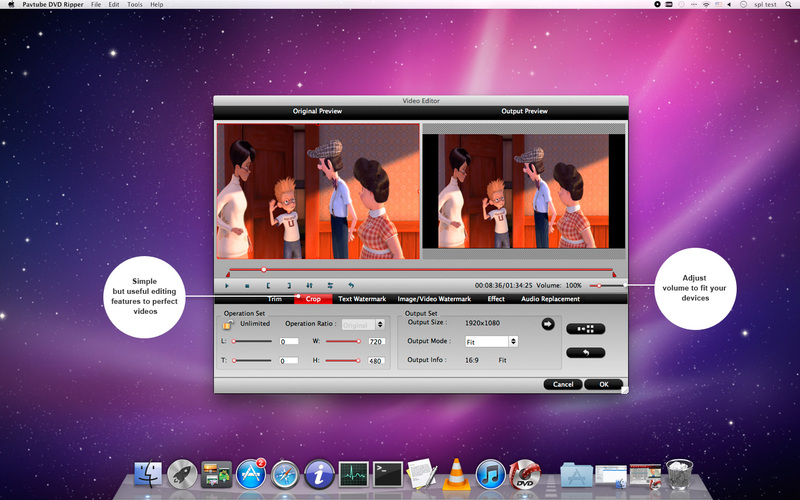Open the Edit menu
The image size is (800, 500).
click(114, 5)
